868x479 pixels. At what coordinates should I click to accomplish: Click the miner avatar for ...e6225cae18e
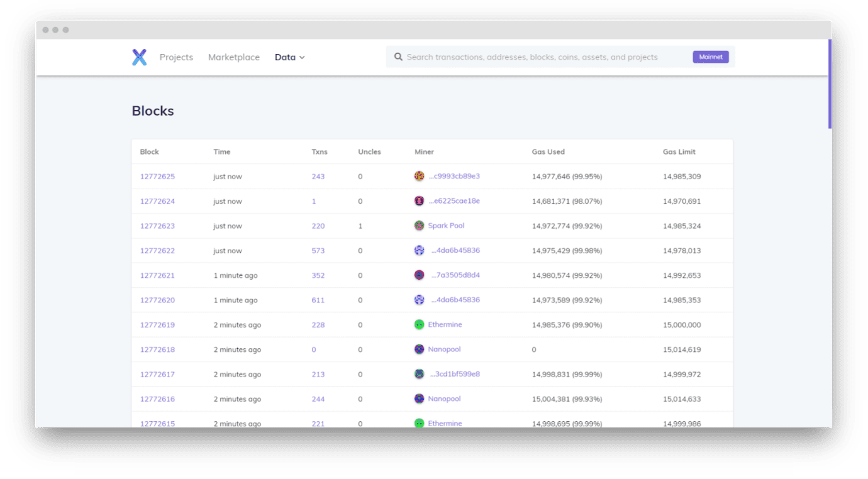click(x=419, y=201)
